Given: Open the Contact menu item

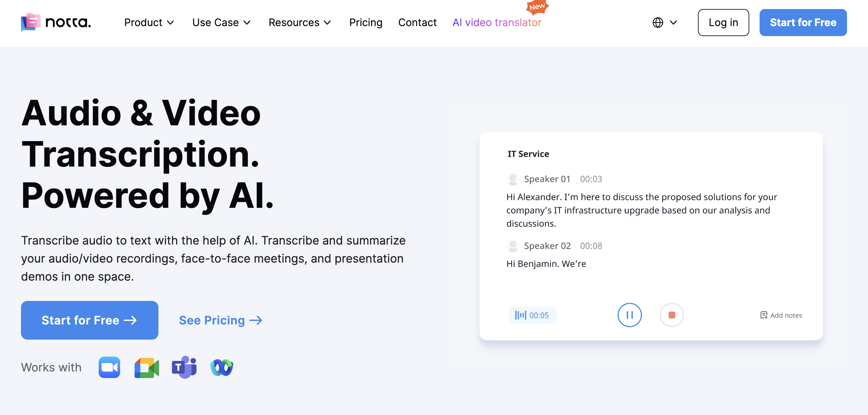Looking at the screenshot, I should [417, 23].
